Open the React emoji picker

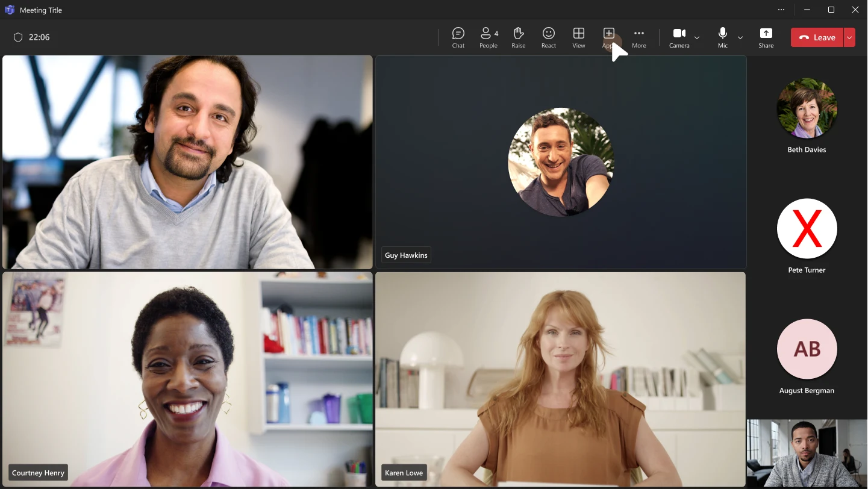549,37
